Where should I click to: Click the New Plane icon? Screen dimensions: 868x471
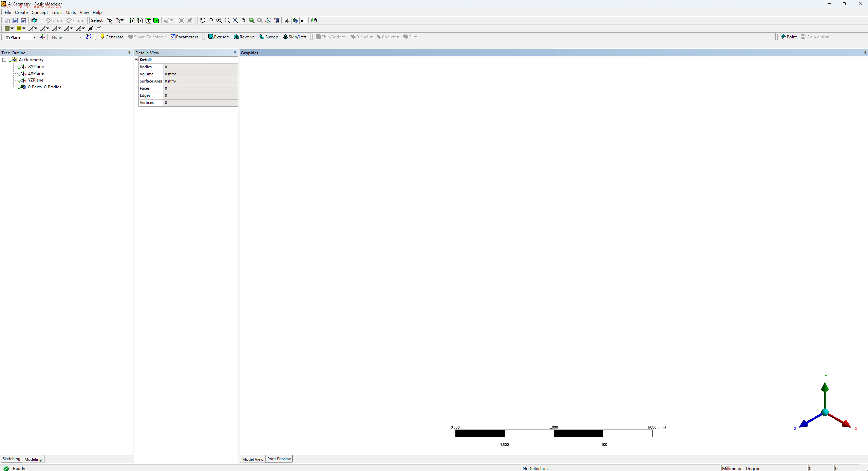tap(42, 37)
